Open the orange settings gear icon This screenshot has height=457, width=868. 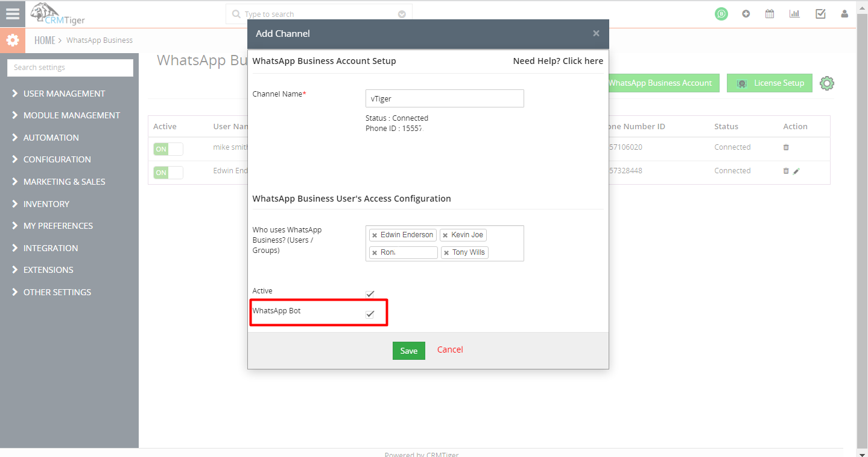(x=13, y=40)
